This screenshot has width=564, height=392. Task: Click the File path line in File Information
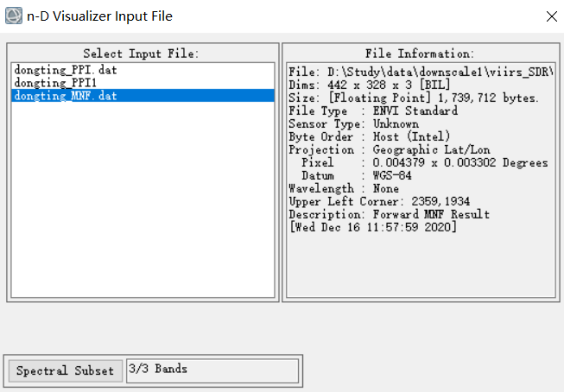(x=421, y=72)
